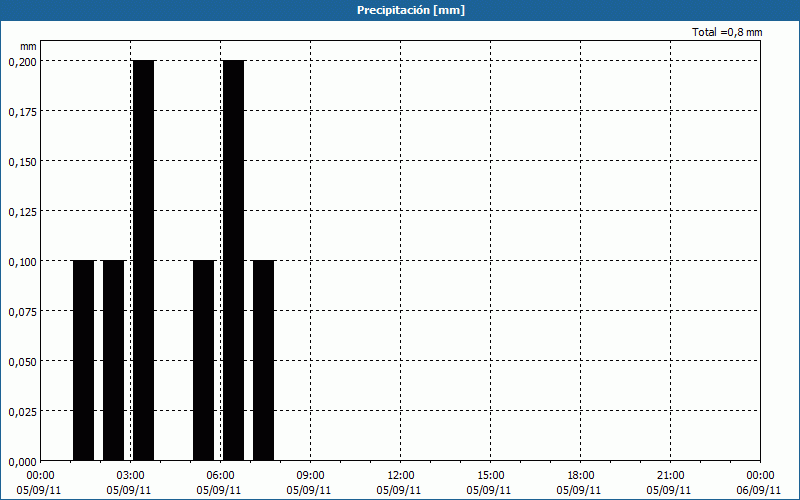Select the tall 0,200 bar at 06:00

(x=234, y=260)
